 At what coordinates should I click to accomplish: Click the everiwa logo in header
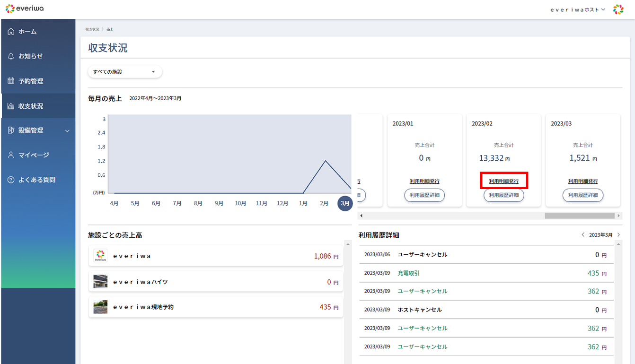(25, 9)
